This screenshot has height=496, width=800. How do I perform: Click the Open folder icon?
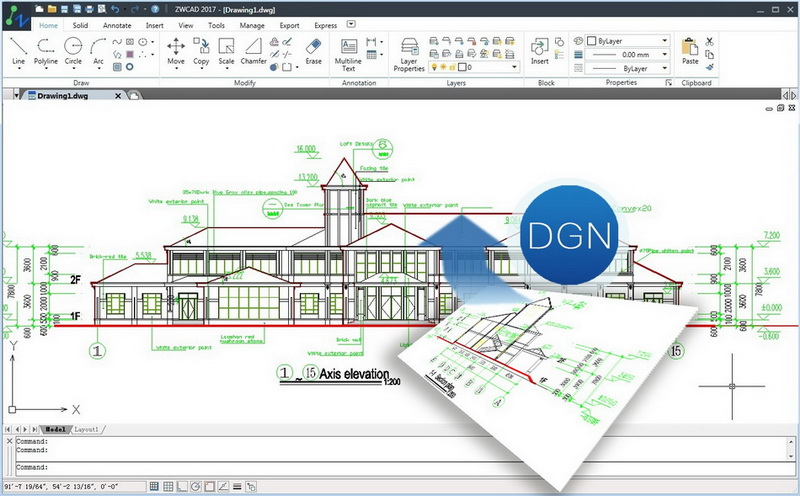52,9
